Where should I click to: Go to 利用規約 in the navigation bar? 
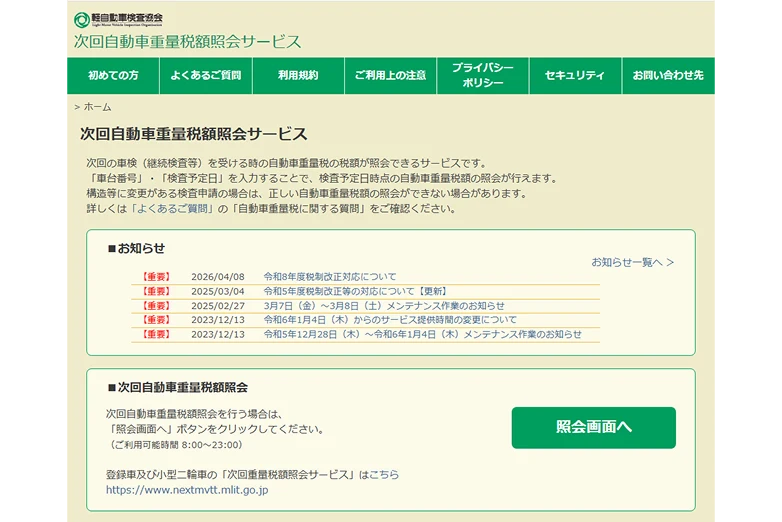click(298, 75)
